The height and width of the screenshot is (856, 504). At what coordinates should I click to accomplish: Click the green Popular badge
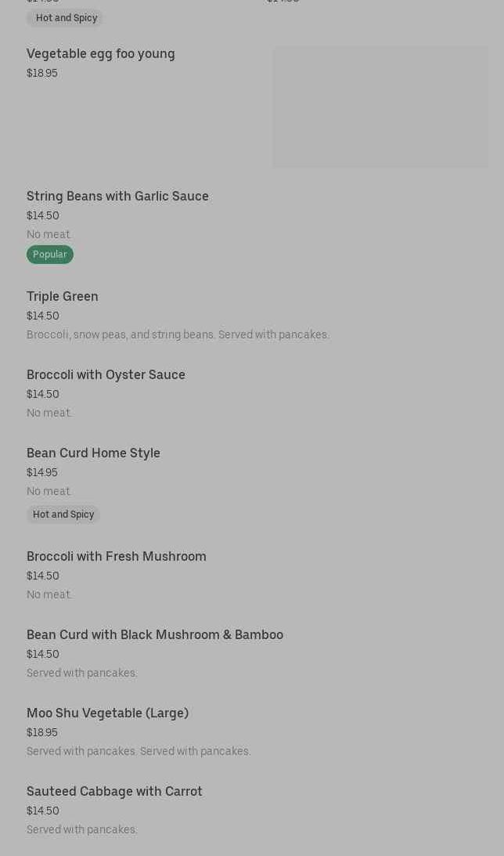pyautogui.click(x=50, y=255)
